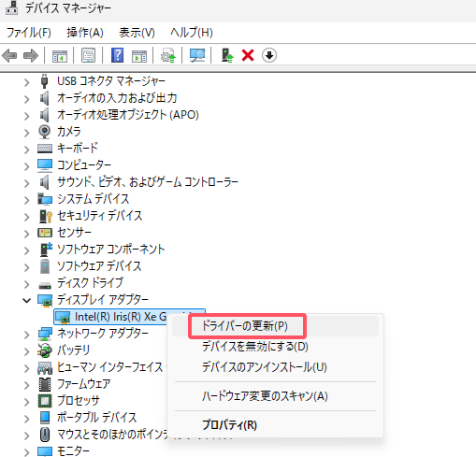This screenshot has width=476, height=457.
Task: Click Scan for hardware changes monitor icon
Action: tap(197, 55)
